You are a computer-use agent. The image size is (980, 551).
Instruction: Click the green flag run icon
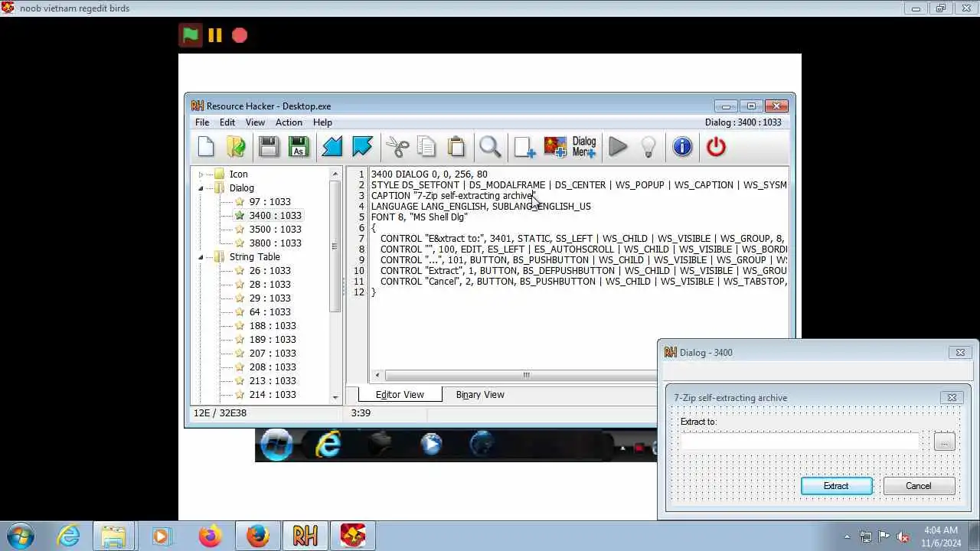pyautogui.click(x=191, y=35)
